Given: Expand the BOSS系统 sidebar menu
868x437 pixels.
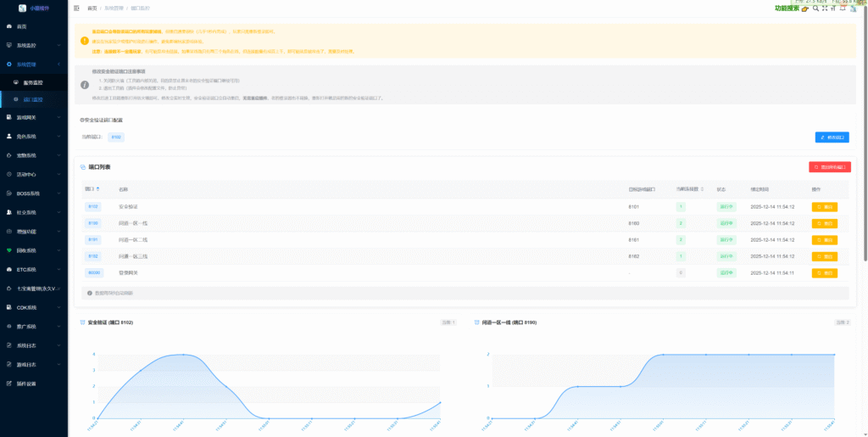Looking at the screenshot, I should click(x=34, y=193).
